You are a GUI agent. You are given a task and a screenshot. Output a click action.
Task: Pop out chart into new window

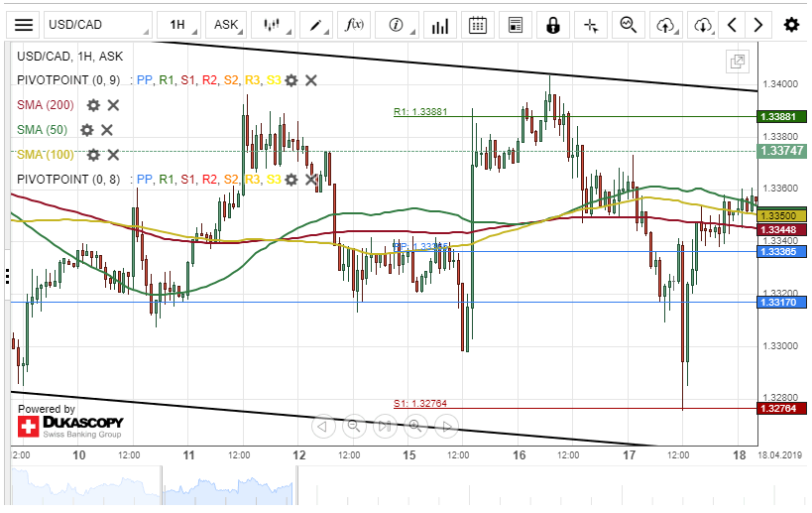738,62
